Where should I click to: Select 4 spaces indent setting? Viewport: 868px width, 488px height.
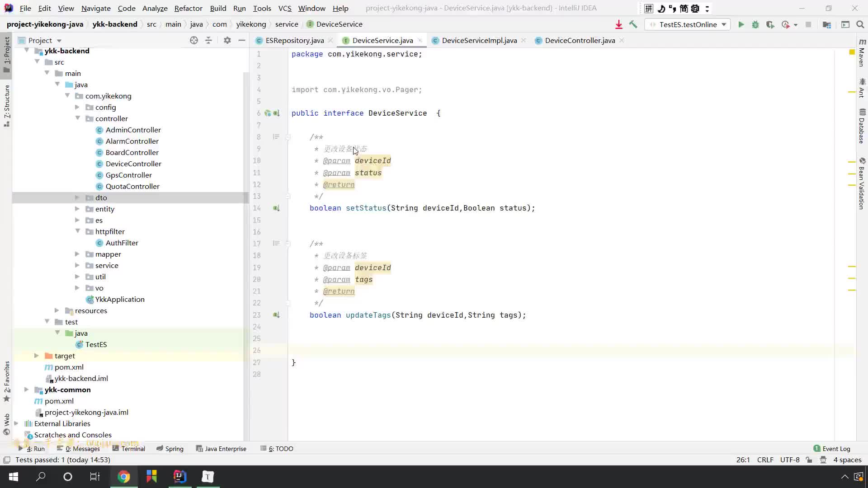[x=847, y=460]
